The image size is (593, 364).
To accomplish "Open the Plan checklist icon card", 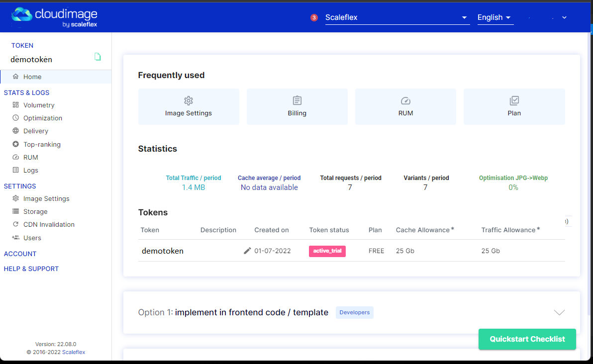I will (x=514, y=106).
